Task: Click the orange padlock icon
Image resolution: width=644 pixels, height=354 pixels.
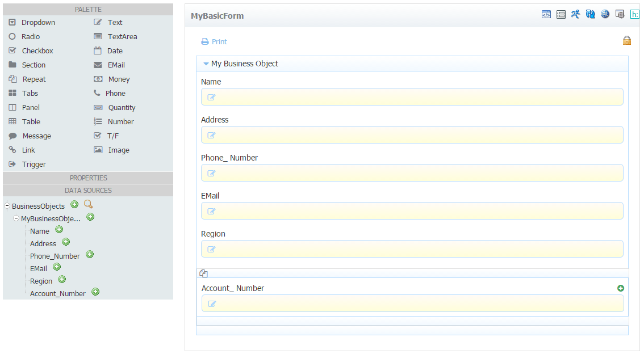Action: 627,40
